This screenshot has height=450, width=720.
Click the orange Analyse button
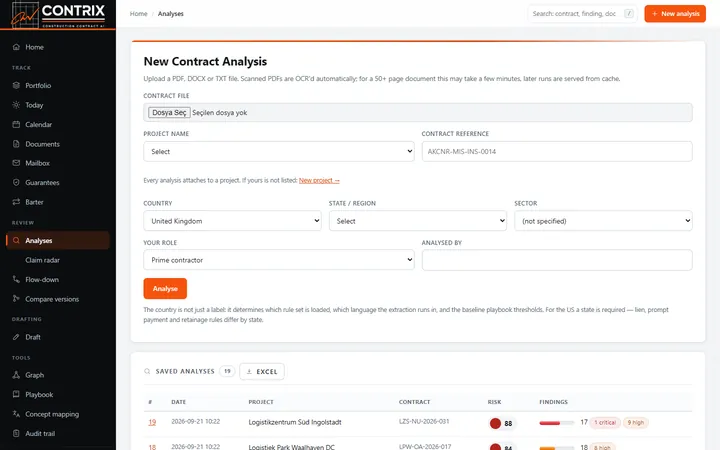point(165,288)
